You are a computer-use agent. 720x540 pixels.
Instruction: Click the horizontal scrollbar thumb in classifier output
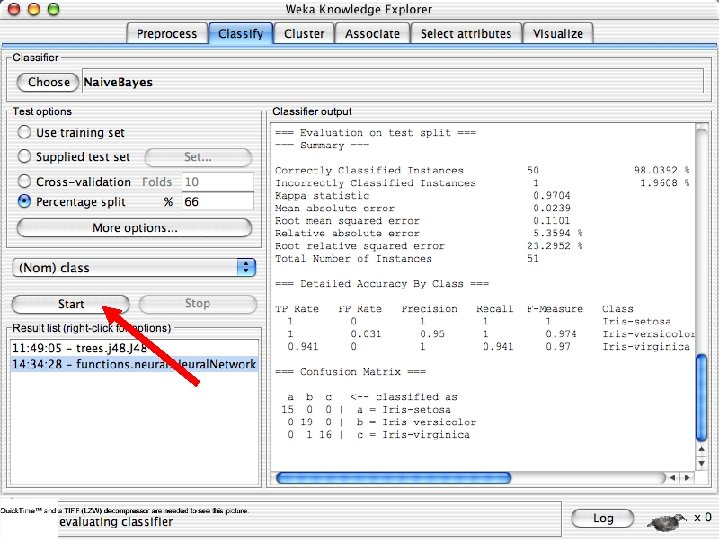pyautogui.click(x=393, y=478)
